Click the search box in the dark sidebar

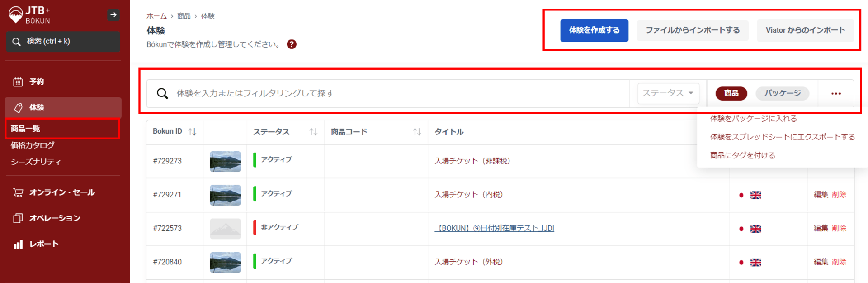63,42
